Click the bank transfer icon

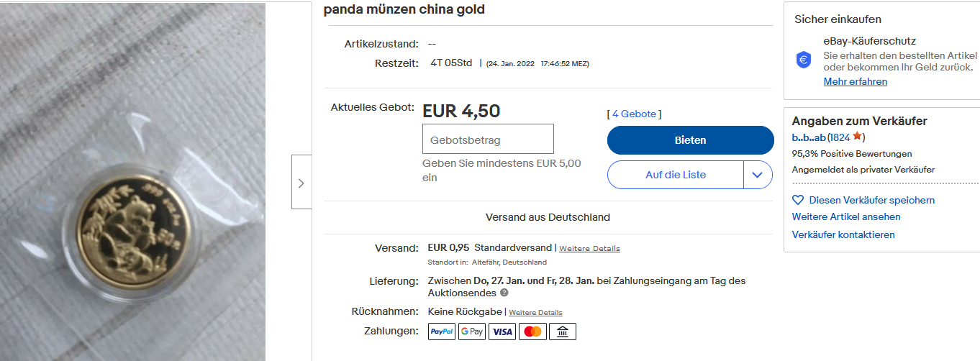(563, 332)
